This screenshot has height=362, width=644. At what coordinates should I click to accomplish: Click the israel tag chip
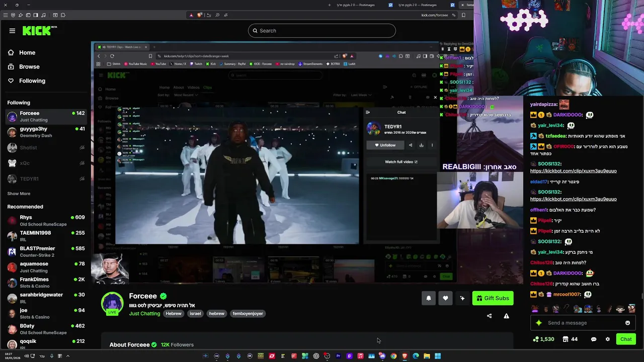[x=195, y=313]
